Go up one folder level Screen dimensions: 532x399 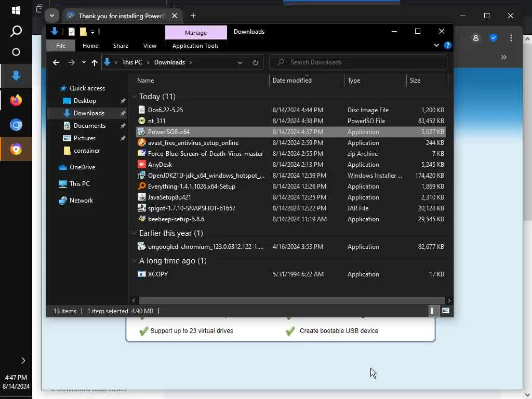click(x=95, y=62)
